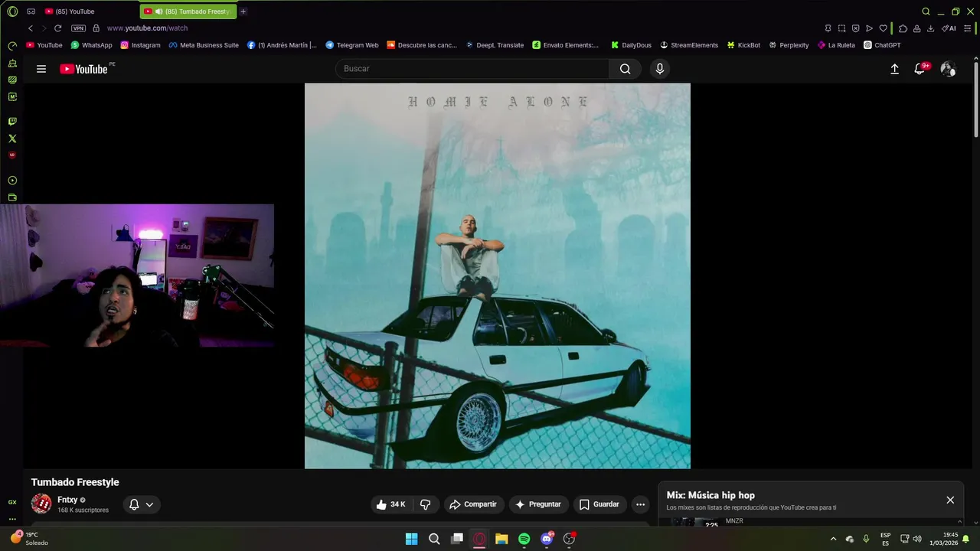Screen dimensions: 980x551
Task: Open La Ruleta bookmark
Action: pyautogui.click(x=836, y=45)
